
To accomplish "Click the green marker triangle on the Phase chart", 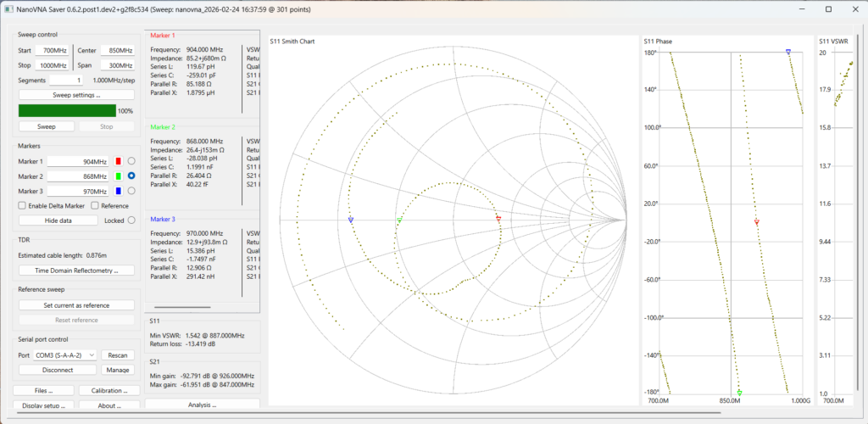I will (739, 393).
